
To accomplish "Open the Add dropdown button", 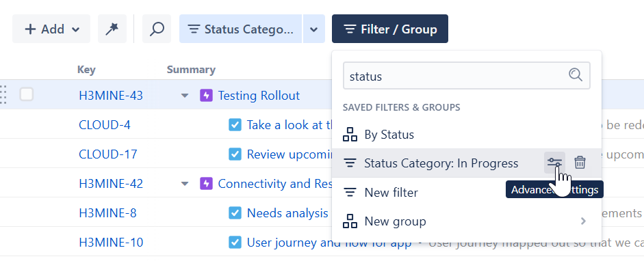I will pos(51,29).
